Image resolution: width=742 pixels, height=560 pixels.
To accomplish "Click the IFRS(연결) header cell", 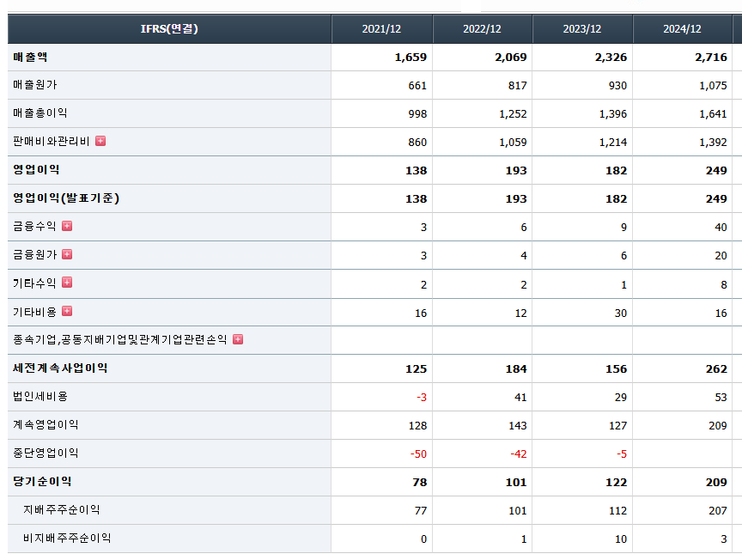I will 169,29.
